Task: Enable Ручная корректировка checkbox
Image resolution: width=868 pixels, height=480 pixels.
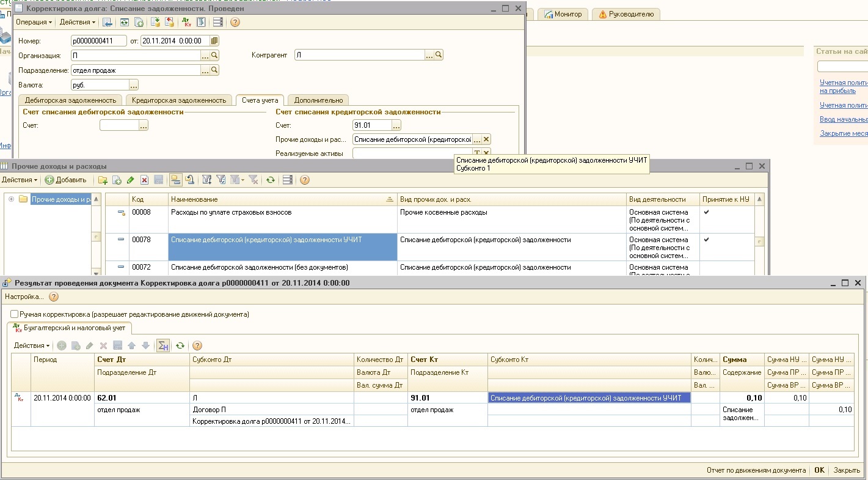Action: point(14,314)
